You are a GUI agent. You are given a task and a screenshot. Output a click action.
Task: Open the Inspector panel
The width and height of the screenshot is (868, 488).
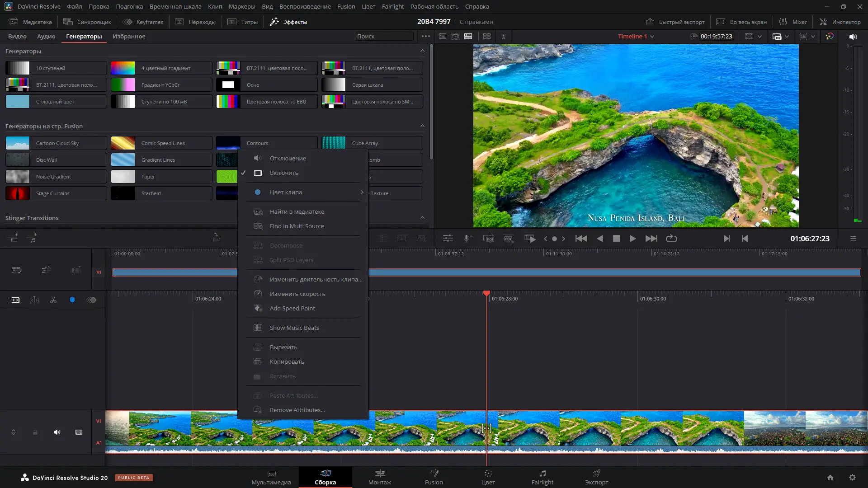point(840,22)
